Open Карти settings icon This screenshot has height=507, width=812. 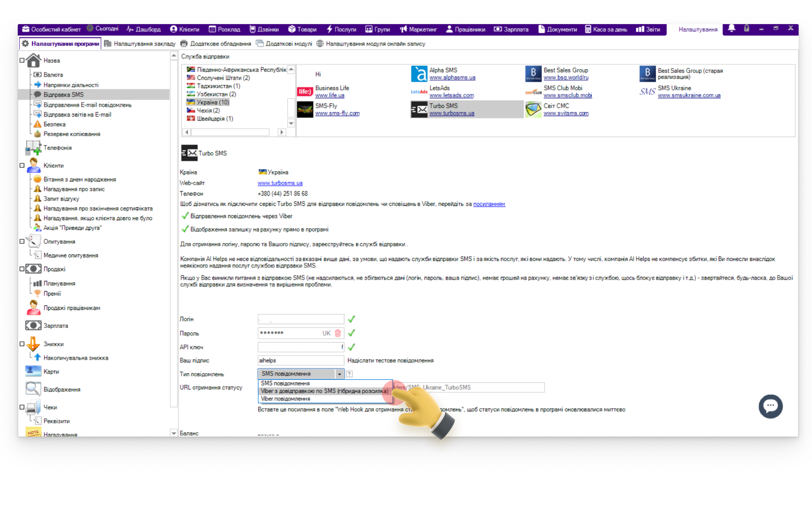pos(34,372)
